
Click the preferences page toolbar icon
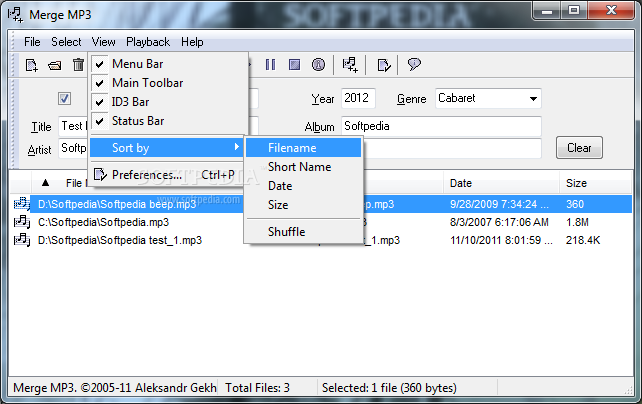pyautogui.click(x=384, y=65)
